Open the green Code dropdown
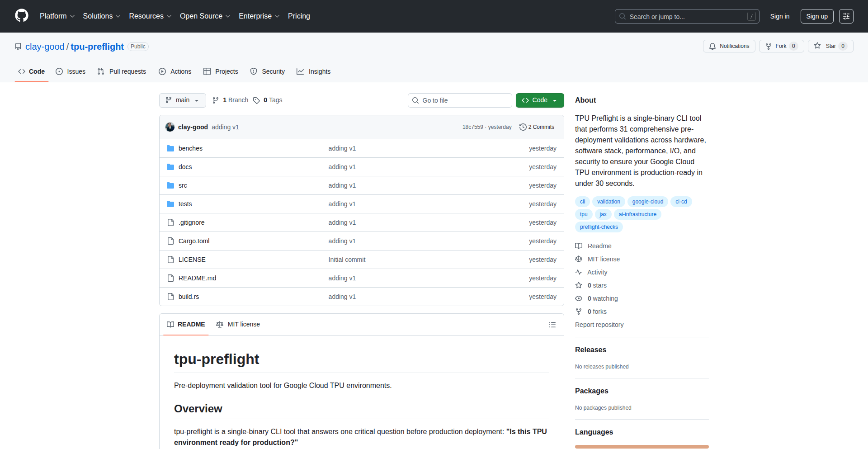868x449 pixels. tap(539, 100)
